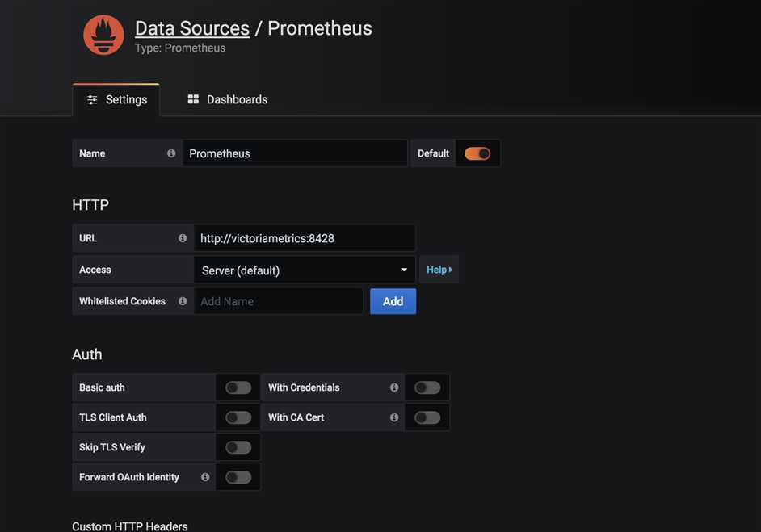Click the Prometheus flame logo
This screenshot has height=532, width=761.
103,35
